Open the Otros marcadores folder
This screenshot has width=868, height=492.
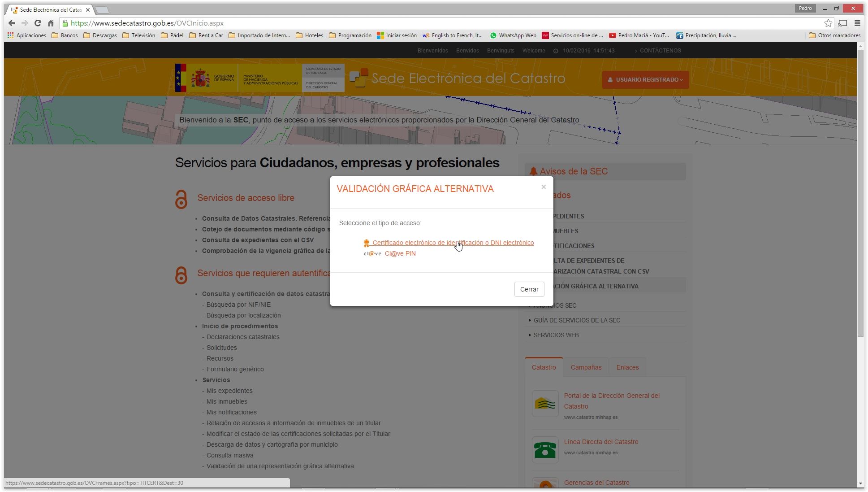coord(834,35)
